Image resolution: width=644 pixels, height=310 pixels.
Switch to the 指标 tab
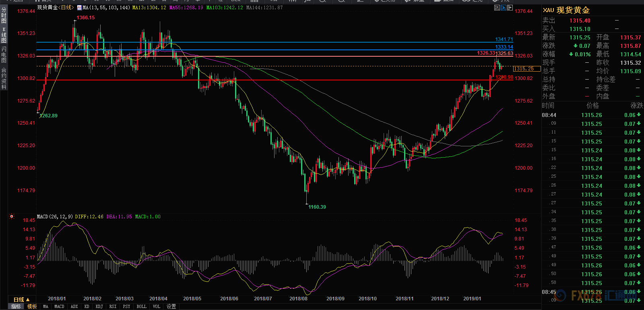click(x=16, y=306)
